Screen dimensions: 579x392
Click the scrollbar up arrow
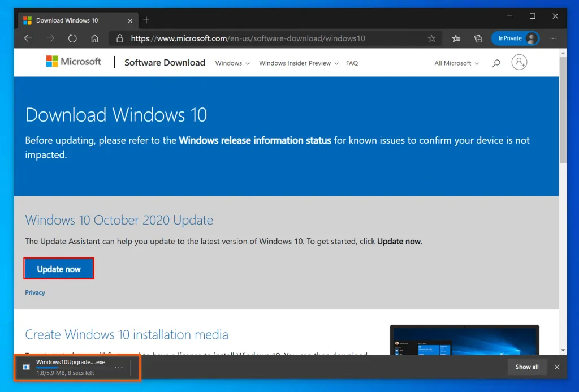[x=563, y=53]
